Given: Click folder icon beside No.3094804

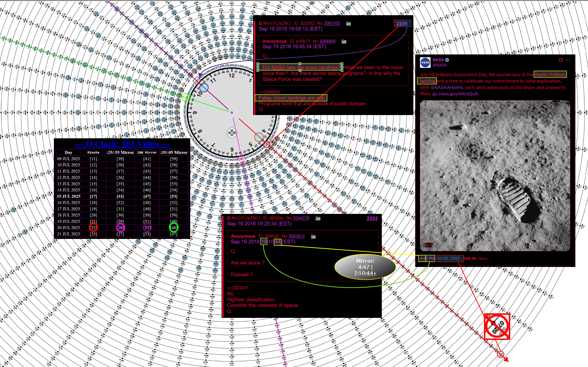Looking at the screenshot, I should point(344,41).
